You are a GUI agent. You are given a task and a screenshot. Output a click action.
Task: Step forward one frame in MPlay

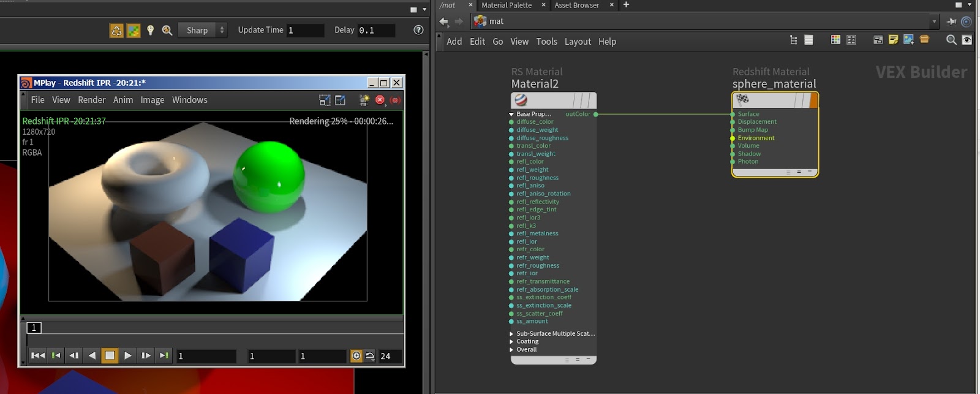pos(146,355)
